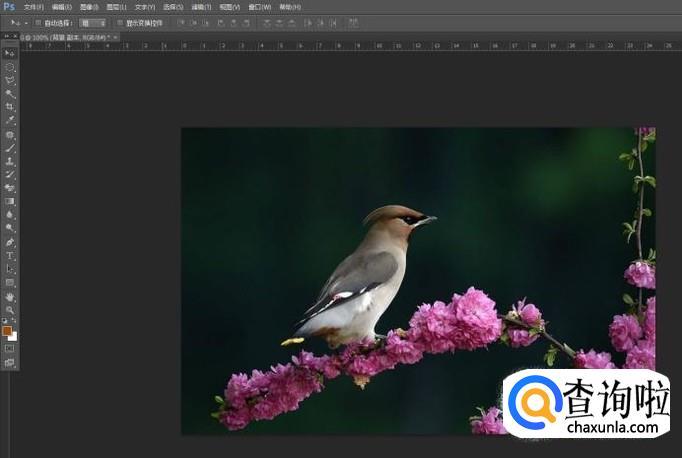Close the document tab
Viewport: 682px width, 458px height.
point(116,37)
